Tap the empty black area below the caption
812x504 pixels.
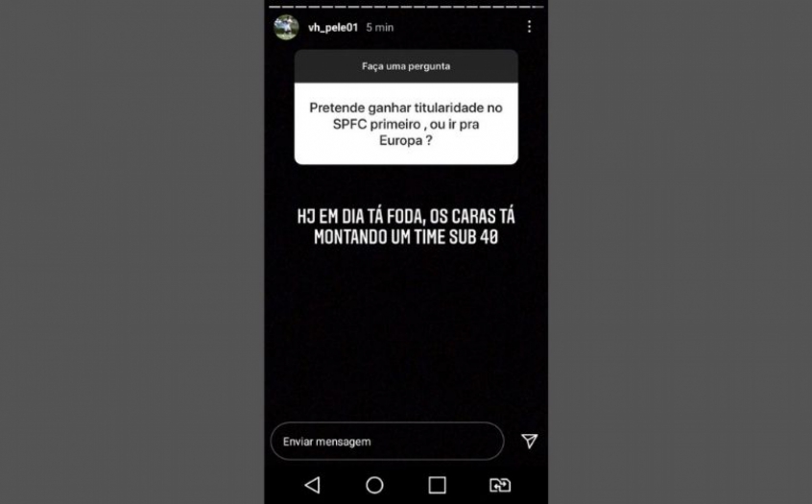pos(406,331)
